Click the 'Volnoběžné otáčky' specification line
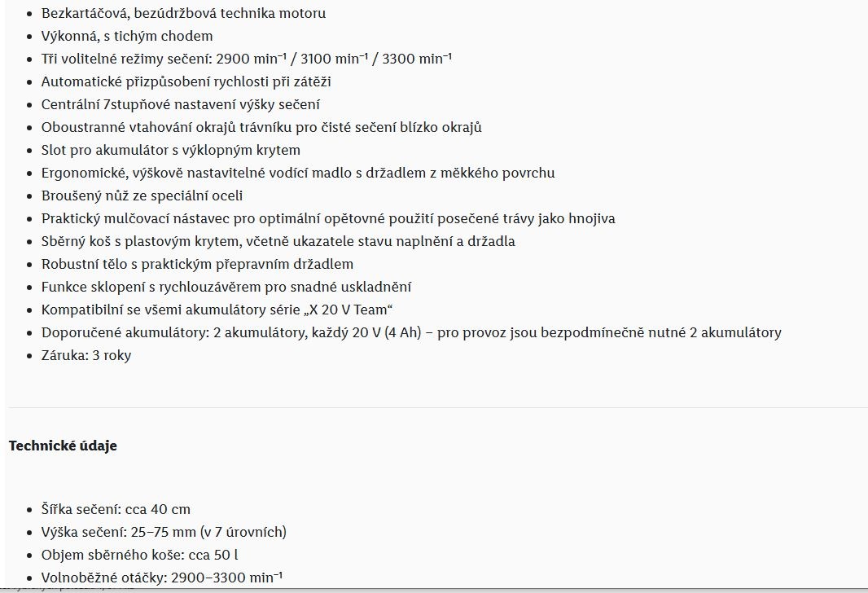 pyautogui.click(x=161, y=578)
